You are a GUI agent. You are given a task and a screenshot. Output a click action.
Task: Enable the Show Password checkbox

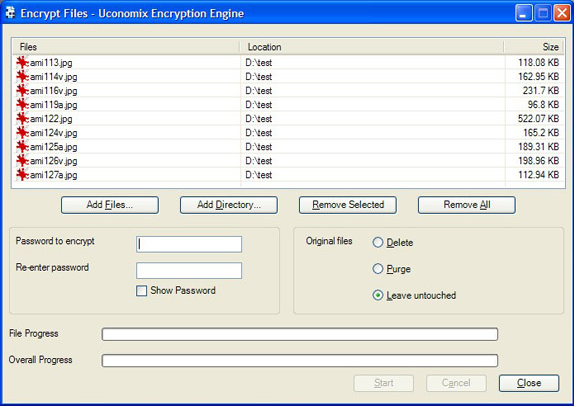click(141, 291)
